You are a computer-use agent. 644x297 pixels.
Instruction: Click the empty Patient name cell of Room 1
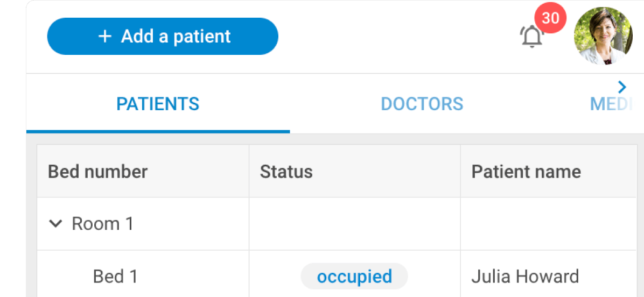pyautogui.click(x=549, y=224)
